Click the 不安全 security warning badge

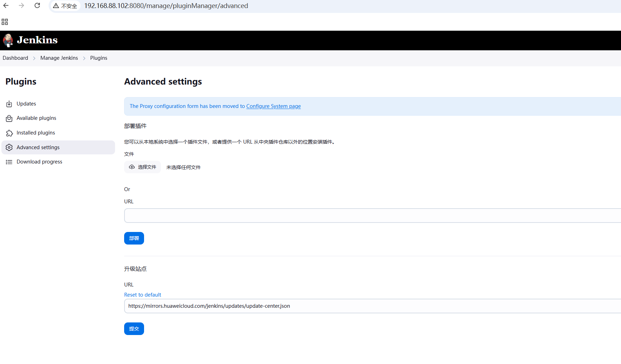coord(65,6)
